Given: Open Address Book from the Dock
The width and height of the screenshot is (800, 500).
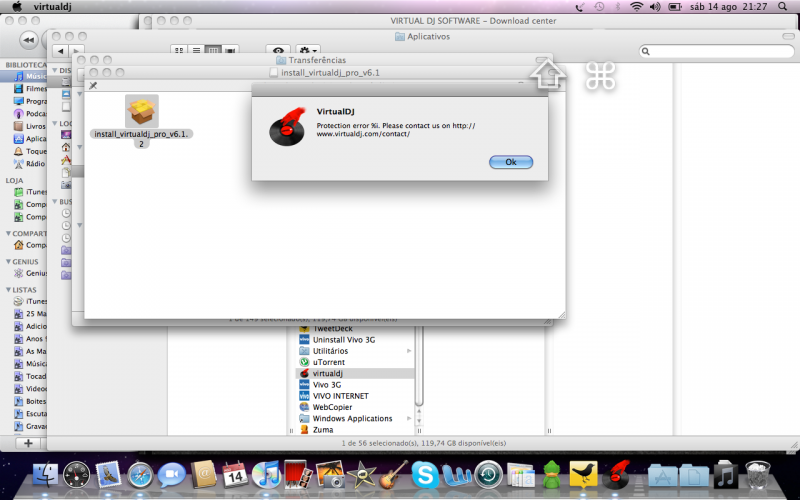Looking at the screenshot, I should tap(203, 475).
